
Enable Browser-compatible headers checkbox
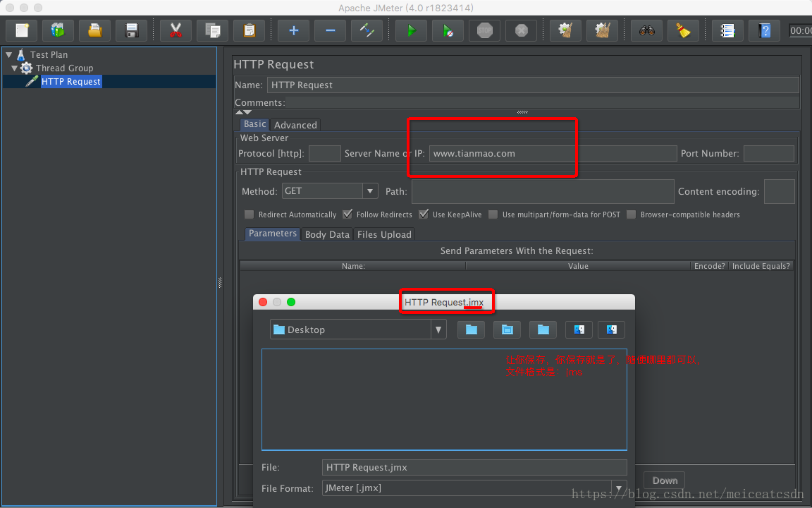pos(632,214)
